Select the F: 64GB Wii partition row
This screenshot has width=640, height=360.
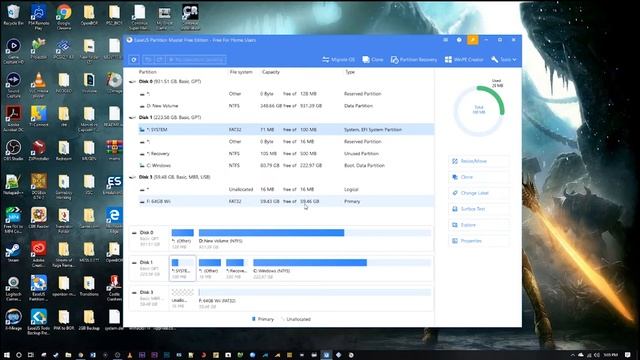pyautogui.click(x=286, y=201)
